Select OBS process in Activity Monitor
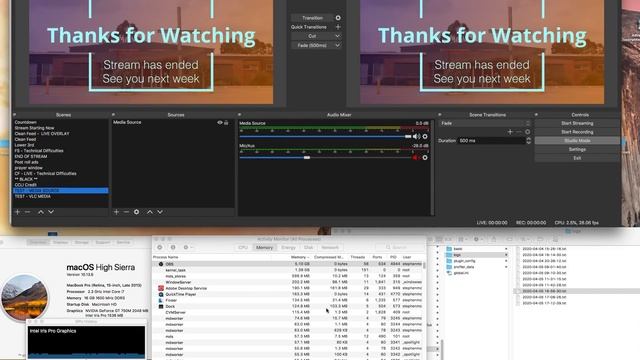This screenshot has height=360, width=640. tap(288, 264)
